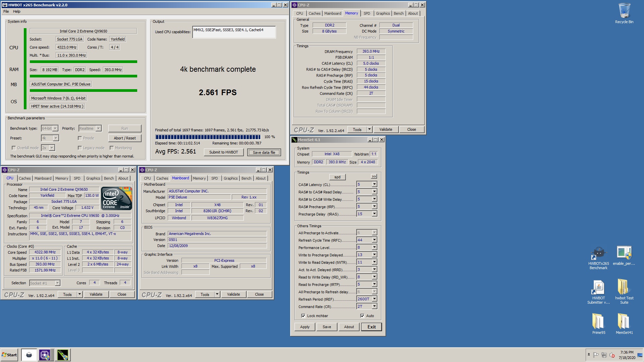The width and height of the screenshot is (644, 362).
Task: Click the CPU-Z Mainboard window title icon
Action: tap(142, 170)
